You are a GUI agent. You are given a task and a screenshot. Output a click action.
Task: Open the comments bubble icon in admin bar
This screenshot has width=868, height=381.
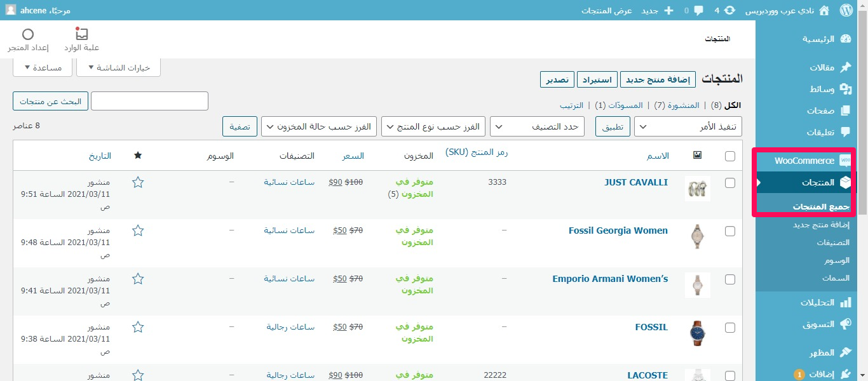pyautogui.click(x=698, y=10)
